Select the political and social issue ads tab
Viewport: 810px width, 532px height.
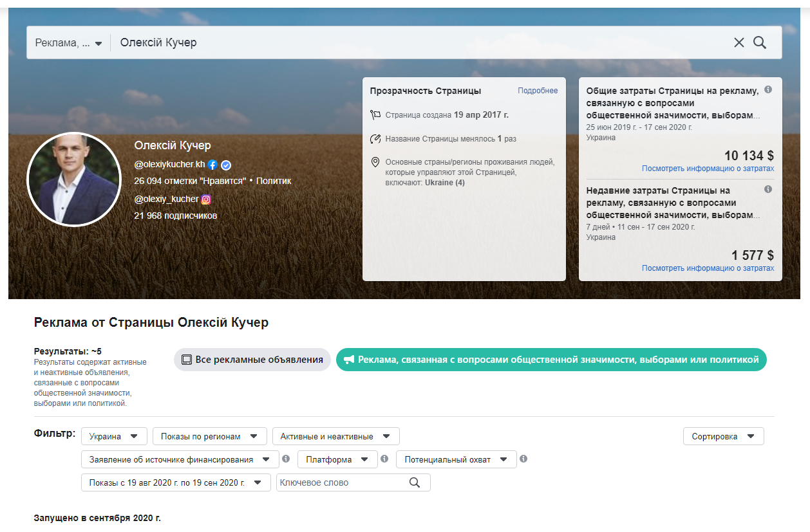[x=551, y=360]
